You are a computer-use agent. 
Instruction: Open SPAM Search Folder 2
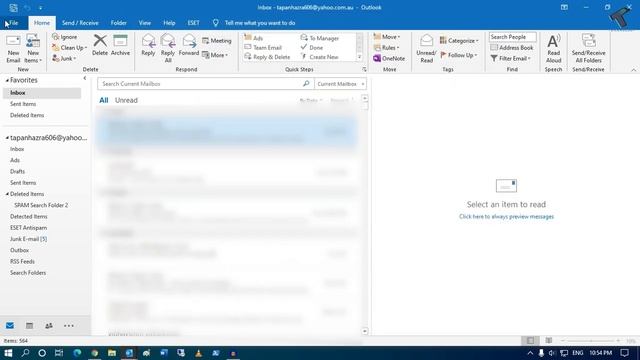click(41, 205)
